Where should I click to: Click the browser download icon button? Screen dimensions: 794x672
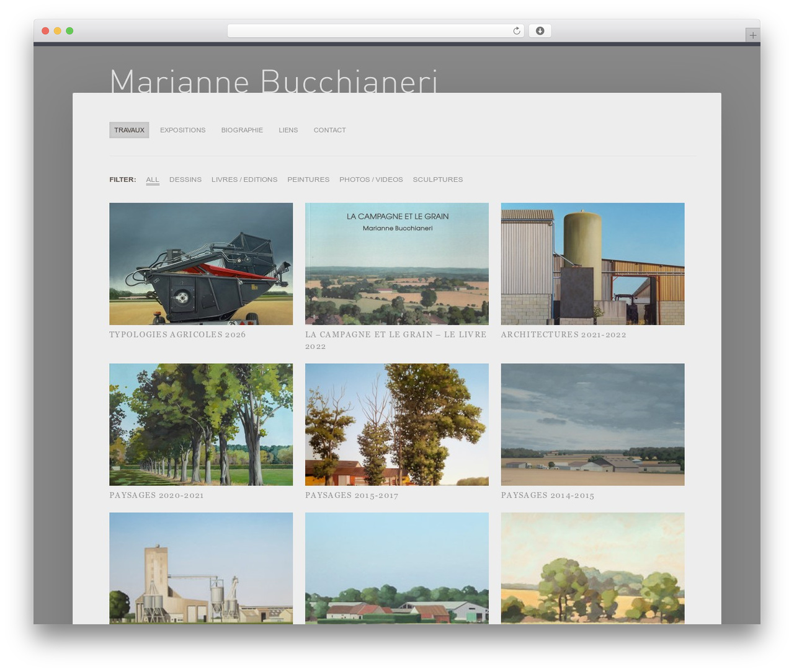(540, 31)
